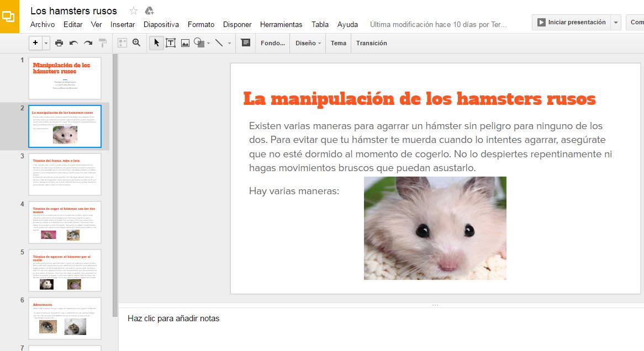Open the Ver menu
Image resolution: width=644 pixels, height=351 pixels.
click(96, 25)
